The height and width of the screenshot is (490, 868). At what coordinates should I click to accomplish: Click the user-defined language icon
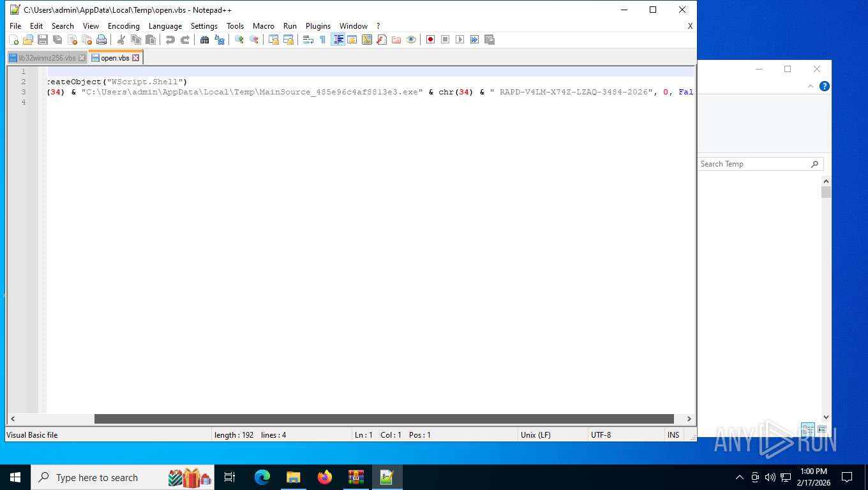click(x=352, y=40)
